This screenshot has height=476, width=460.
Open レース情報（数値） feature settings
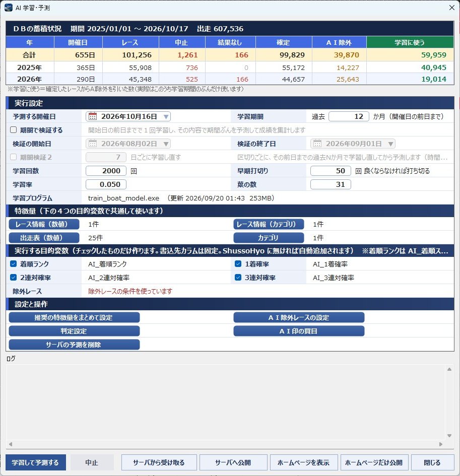(x=44, y=224)
